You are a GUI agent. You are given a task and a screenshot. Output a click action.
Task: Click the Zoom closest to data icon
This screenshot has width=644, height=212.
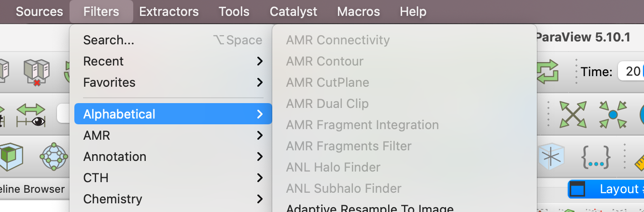point(613,115)
